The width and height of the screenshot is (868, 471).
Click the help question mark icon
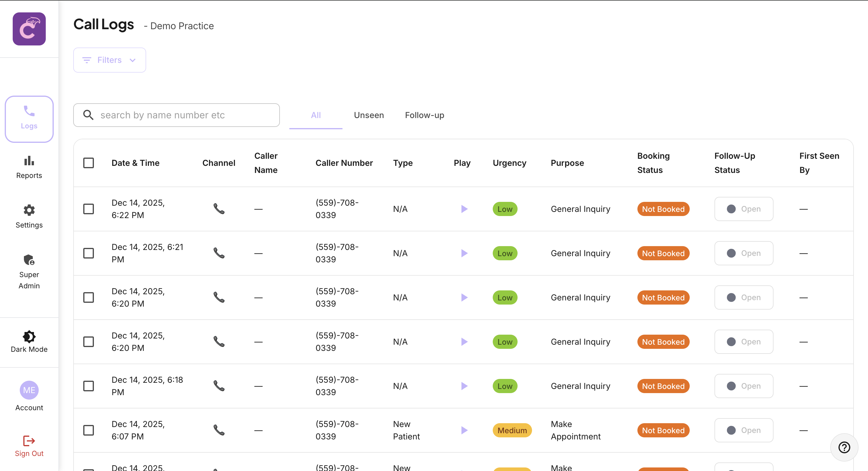(x=844, y=447)
